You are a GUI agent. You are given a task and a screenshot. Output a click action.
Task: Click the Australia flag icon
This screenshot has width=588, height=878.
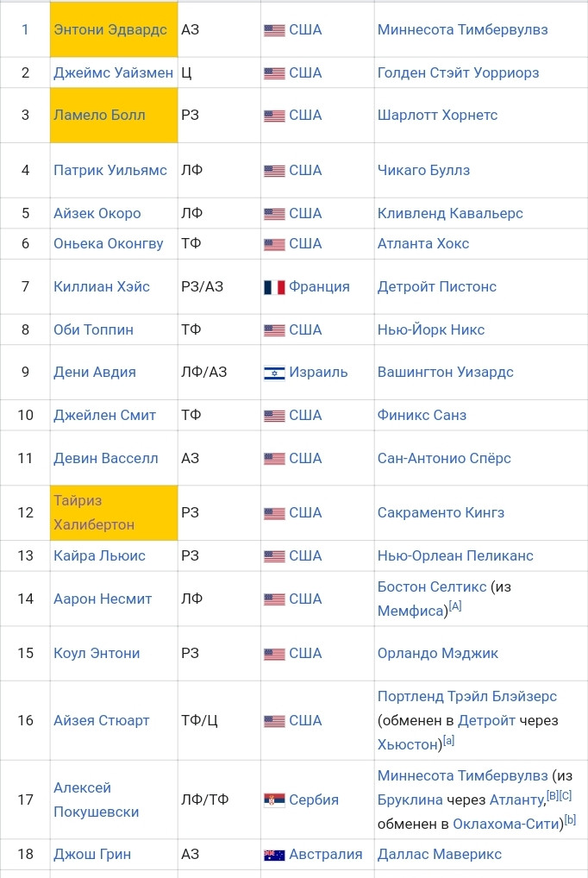(x=274, y=855)
